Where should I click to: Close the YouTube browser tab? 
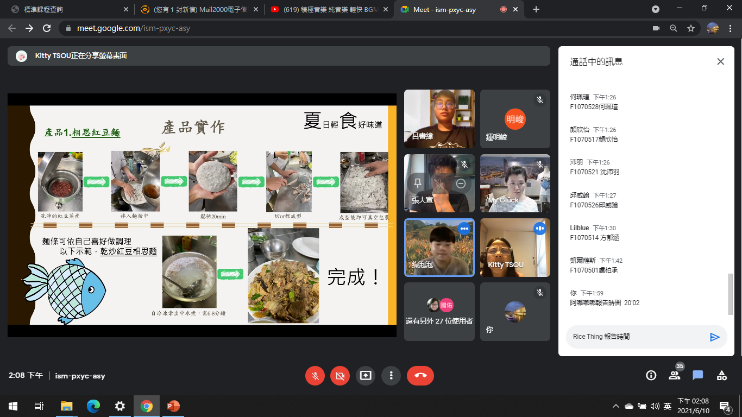[x=386, y=9]
